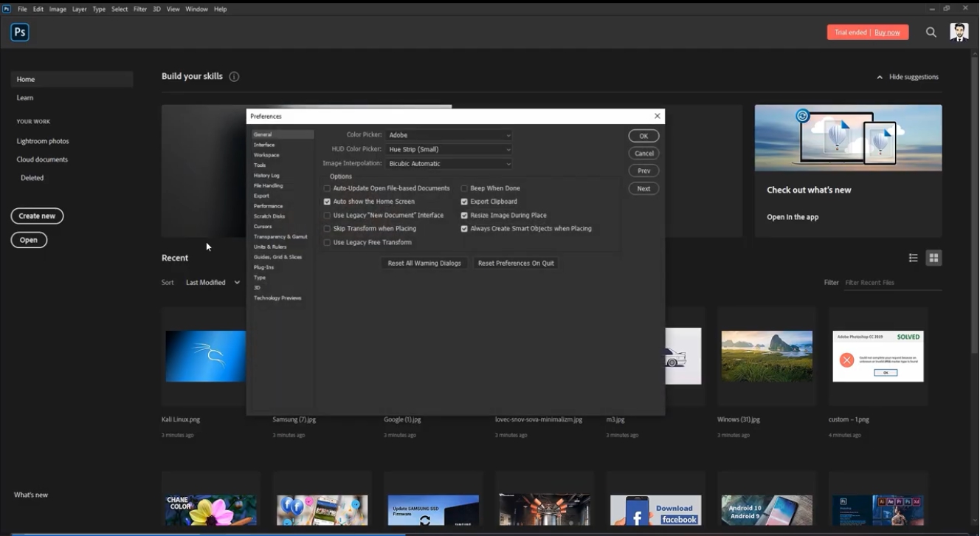Uncheck Auto show the Home Screen
The image size is (980, 536).
coord(327,202)
